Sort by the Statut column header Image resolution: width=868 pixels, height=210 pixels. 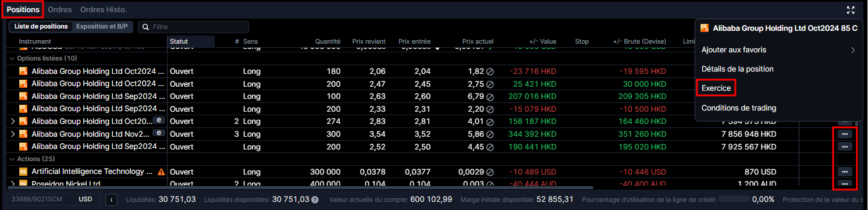(x=179, y=42)
